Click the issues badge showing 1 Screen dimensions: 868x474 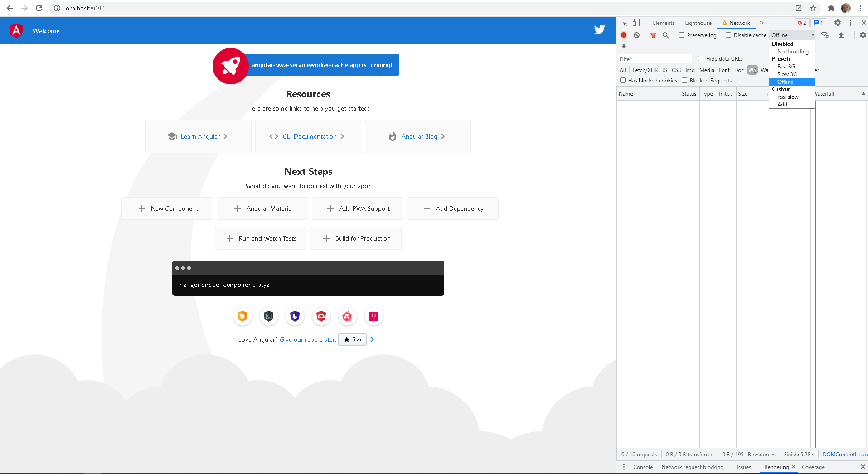coord(818,23)
